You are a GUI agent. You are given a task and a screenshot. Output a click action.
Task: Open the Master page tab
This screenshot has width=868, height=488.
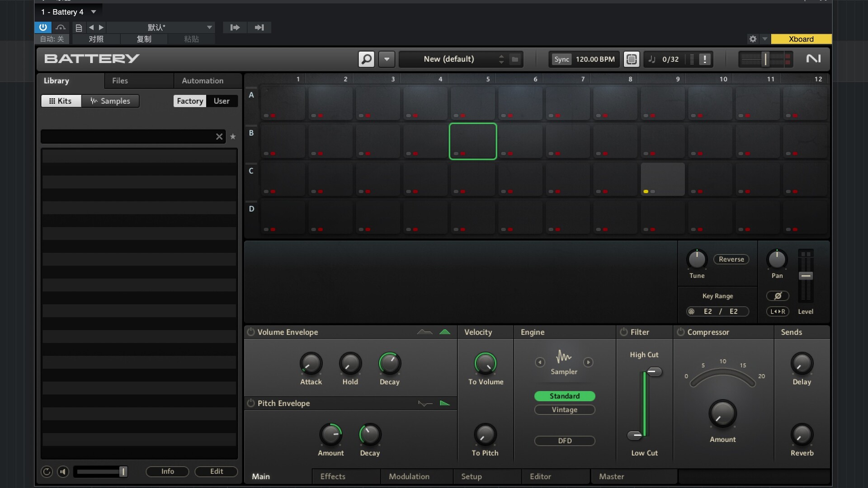coord(634,476)
